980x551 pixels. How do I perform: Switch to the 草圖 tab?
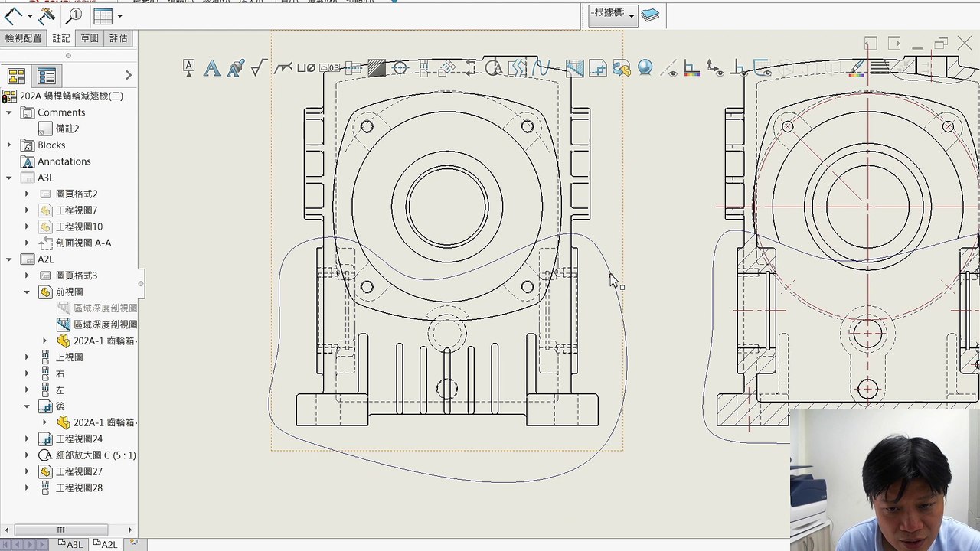pos(90,38)
